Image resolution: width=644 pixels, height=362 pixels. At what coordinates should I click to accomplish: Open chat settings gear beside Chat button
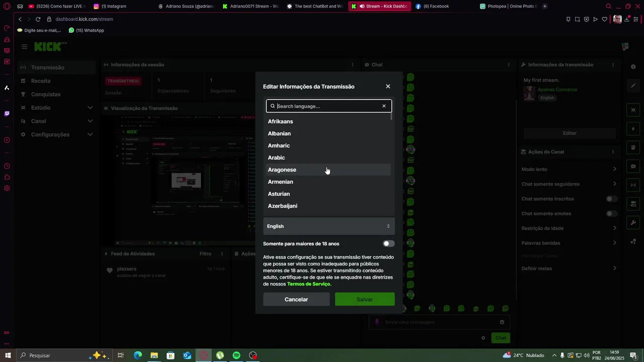(x=484, y=338)
